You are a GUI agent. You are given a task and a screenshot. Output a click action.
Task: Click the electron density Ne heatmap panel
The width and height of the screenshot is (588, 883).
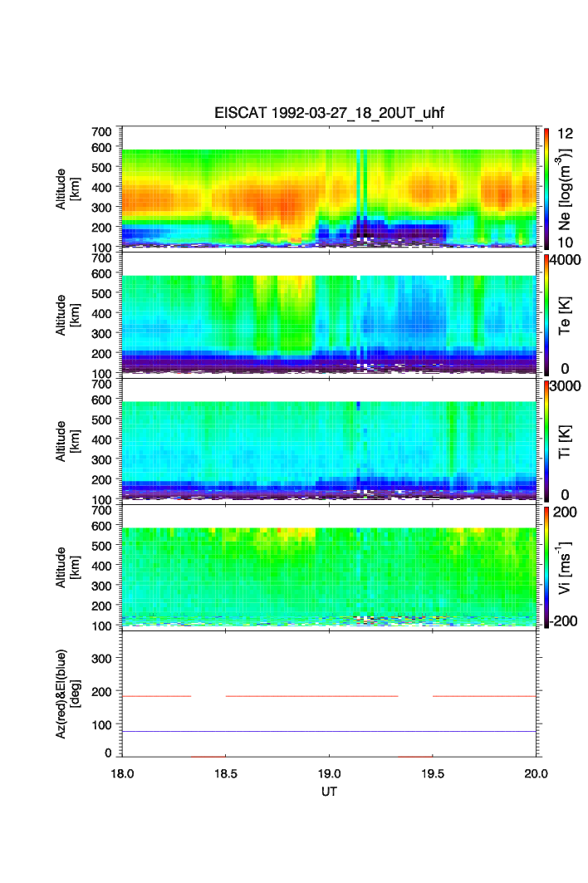click(329, 199)
